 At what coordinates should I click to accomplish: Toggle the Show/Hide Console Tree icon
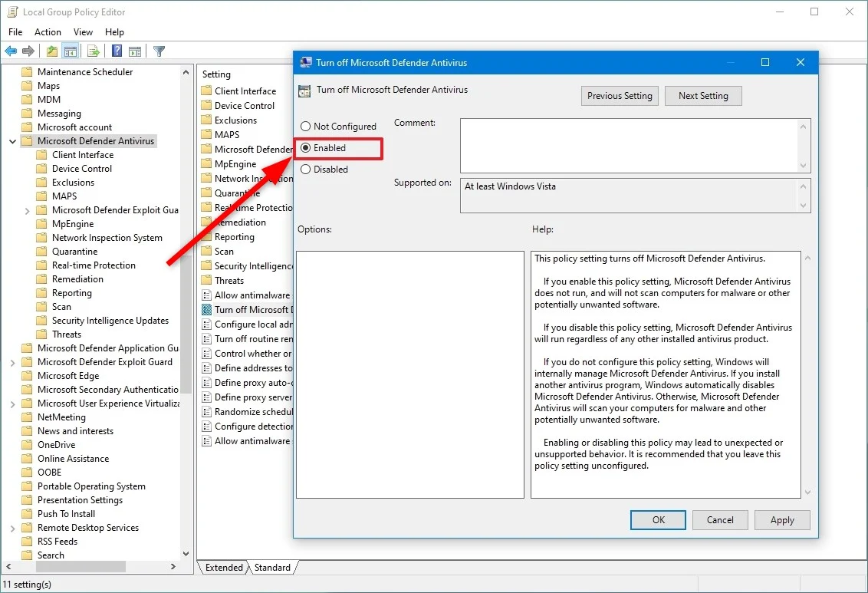pos(71,51)
